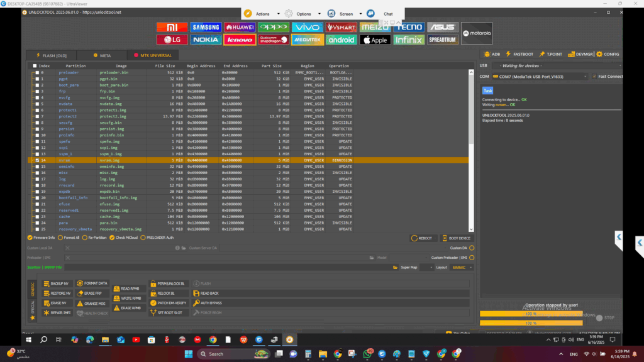The width and height of the screenshot is (644, 362).
Task: Select the Xiaomi MI brand logo
Action: pyautogui.click(x=172, y=27)
